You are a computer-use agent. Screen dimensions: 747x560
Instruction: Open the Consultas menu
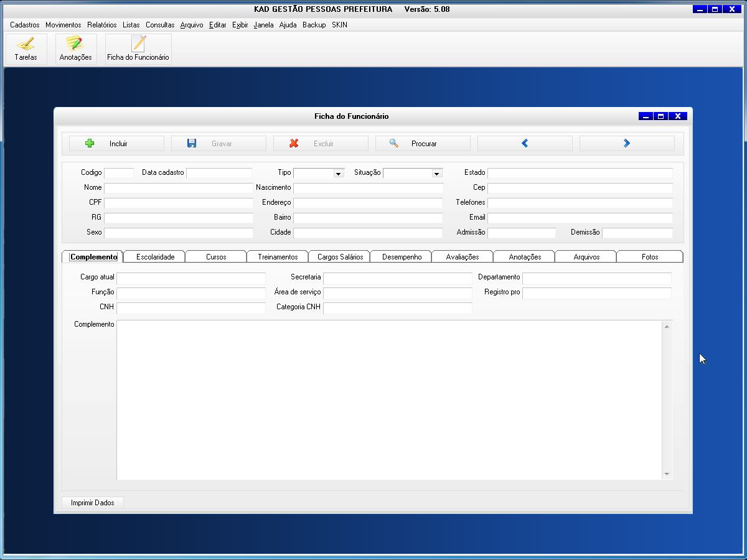tap(160, 25)
